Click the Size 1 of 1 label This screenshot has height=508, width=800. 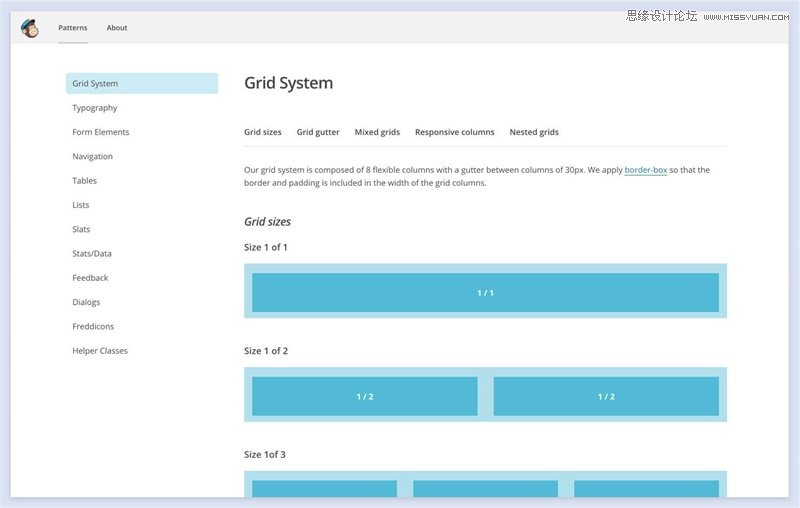[x=265, y=247]
